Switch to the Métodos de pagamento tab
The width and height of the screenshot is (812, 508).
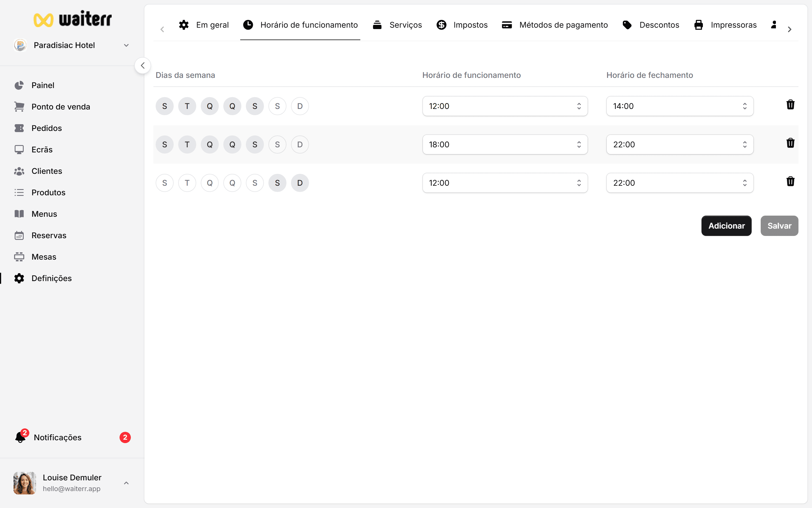pyautogui.click(x=555, y=25)
